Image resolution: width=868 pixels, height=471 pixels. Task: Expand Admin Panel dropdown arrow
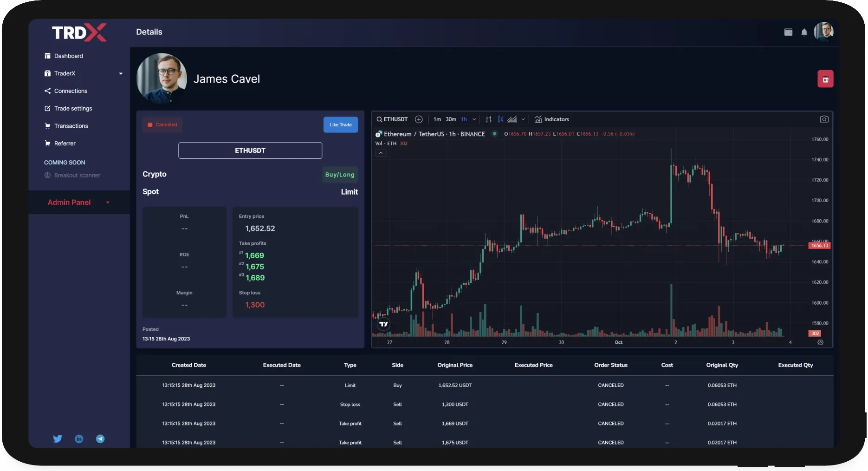pyautogui.click(x=108, y=203)
